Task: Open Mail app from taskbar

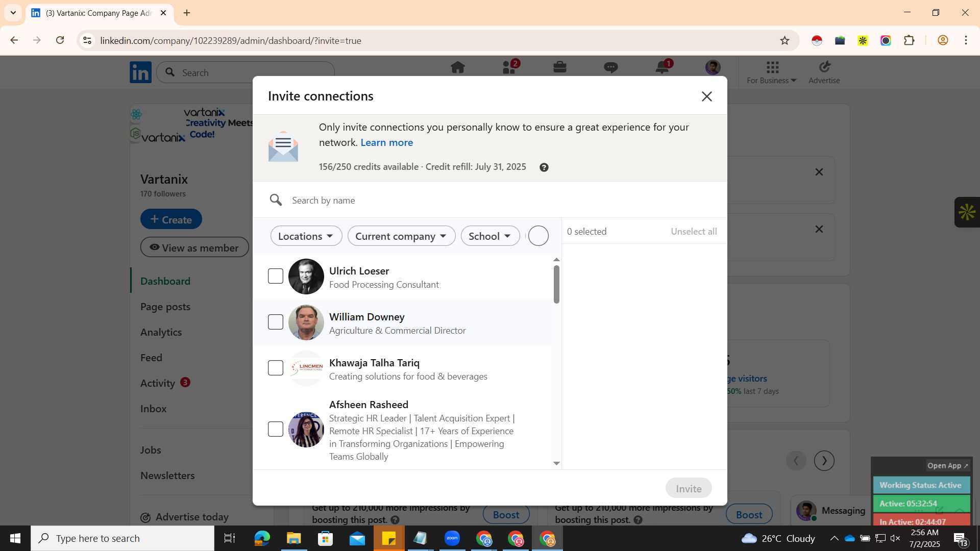Action: tap(357, 538)
